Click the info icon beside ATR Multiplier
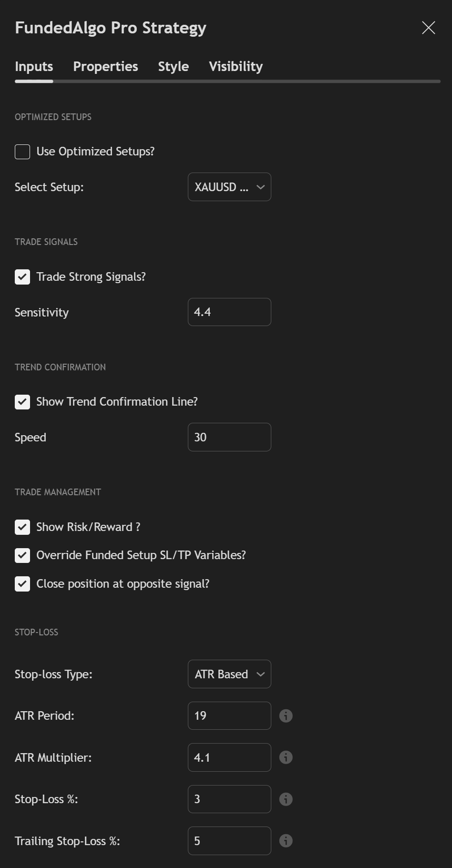The image size is (452, 868). pyautogui.click(x=286, y=757)
